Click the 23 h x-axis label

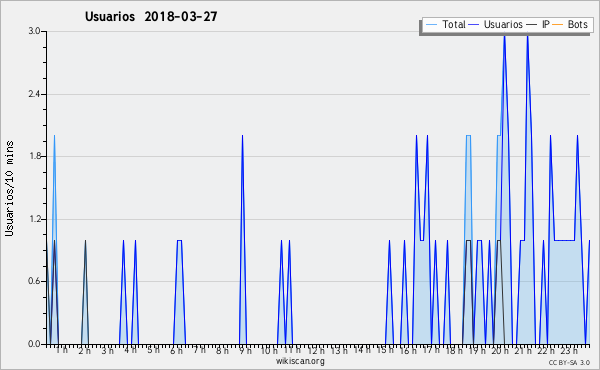click(569, 350)
